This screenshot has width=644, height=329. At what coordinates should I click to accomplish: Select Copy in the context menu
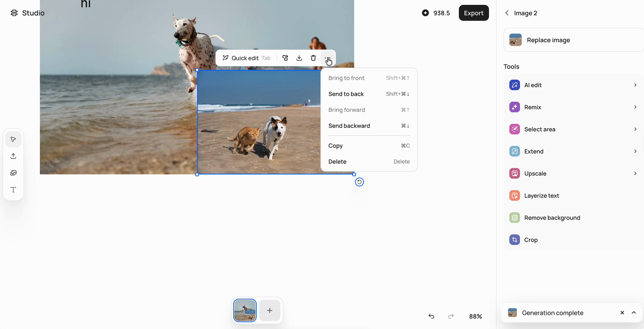point(369,146)
